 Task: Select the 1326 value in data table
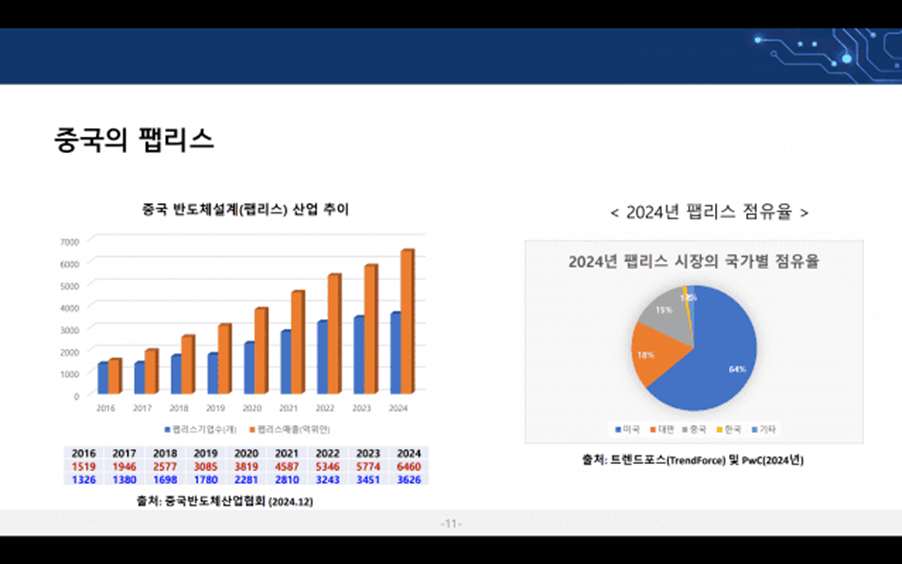pos(84,479)
